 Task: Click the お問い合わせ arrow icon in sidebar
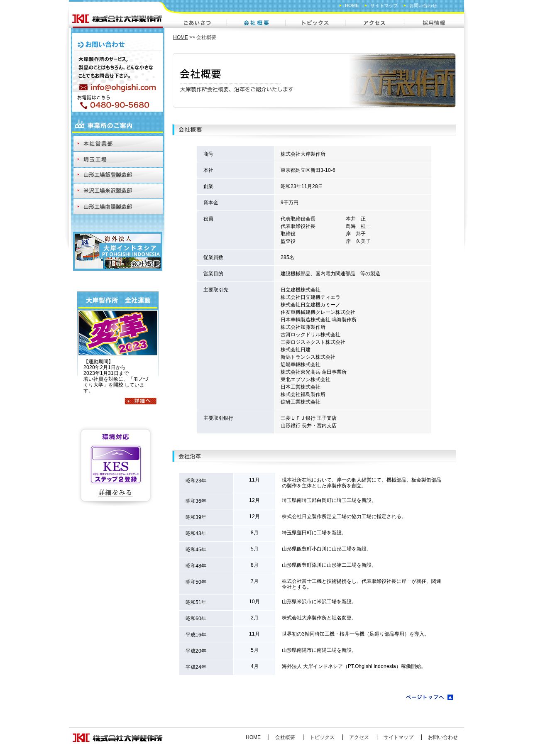point(81,44)
